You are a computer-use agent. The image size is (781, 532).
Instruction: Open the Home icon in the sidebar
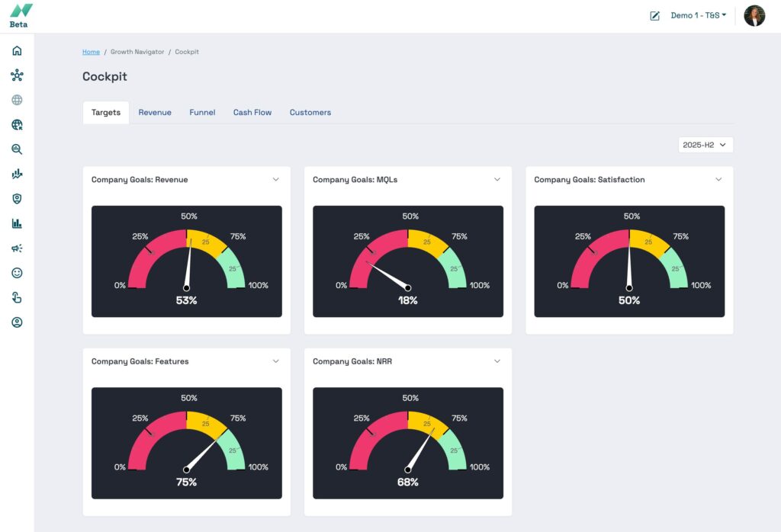(x=17, y=51)
